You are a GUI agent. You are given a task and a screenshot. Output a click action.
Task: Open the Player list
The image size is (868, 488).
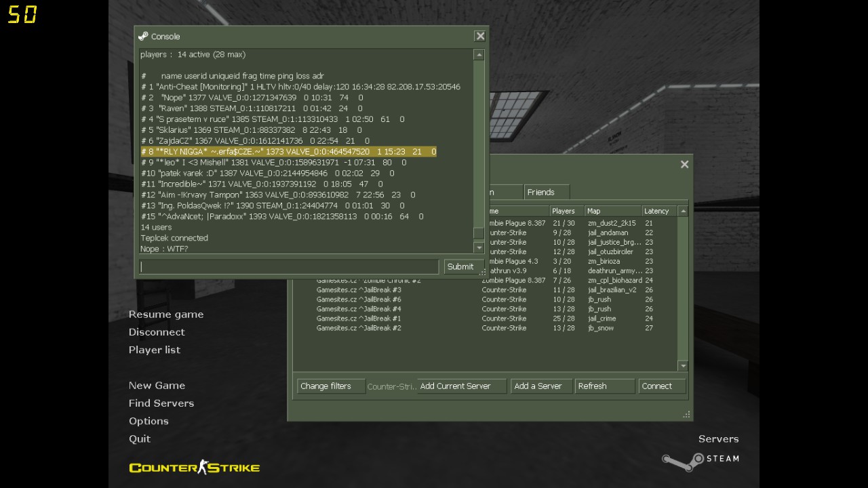point(155,349)
